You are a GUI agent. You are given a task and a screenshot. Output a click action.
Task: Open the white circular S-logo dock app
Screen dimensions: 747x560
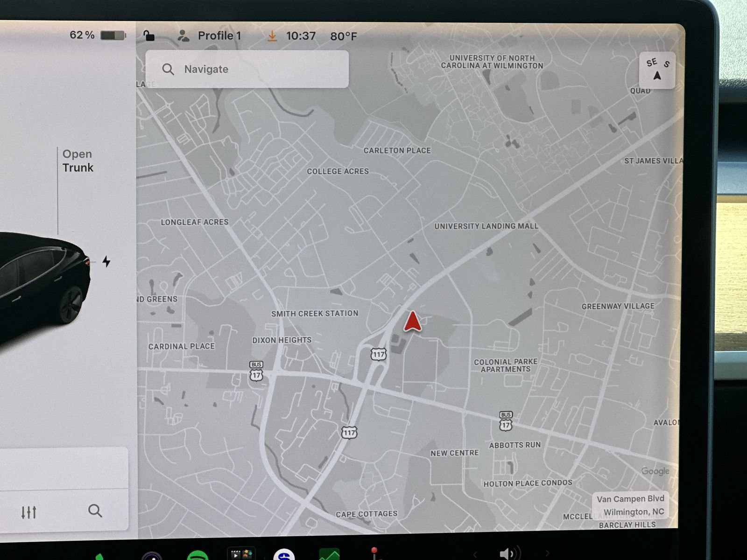[284, 555]
